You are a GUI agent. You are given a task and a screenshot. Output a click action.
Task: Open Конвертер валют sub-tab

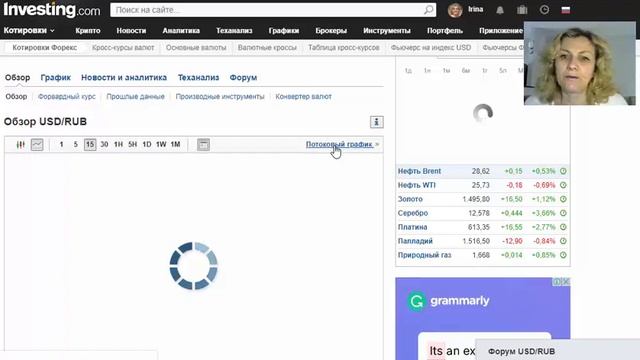point(303,97)
